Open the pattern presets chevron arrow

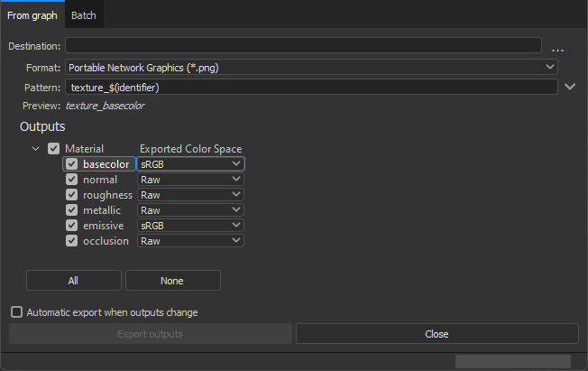[x=570, y=87]
